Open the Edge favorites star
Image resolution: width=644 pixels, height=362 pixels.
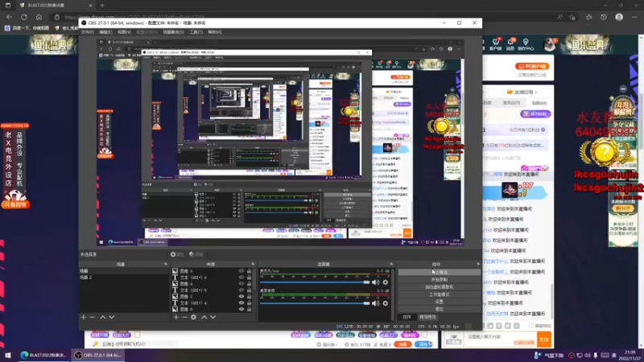click(589, 17)
